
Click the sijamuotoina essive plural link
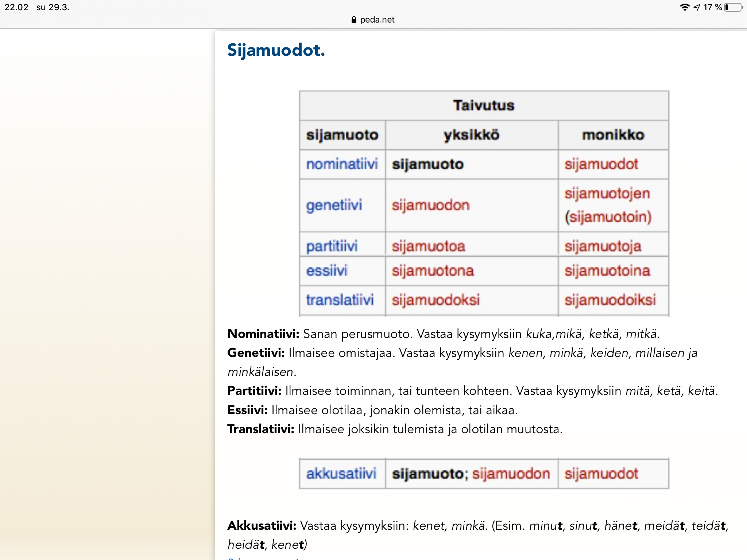(x=607, y=271)
